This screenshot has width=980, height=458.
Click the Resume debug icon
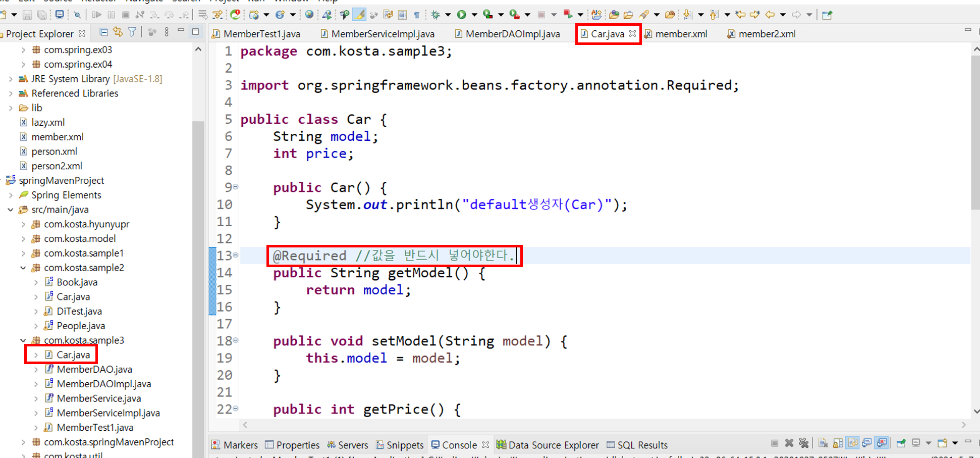click(x=97, y=15)
